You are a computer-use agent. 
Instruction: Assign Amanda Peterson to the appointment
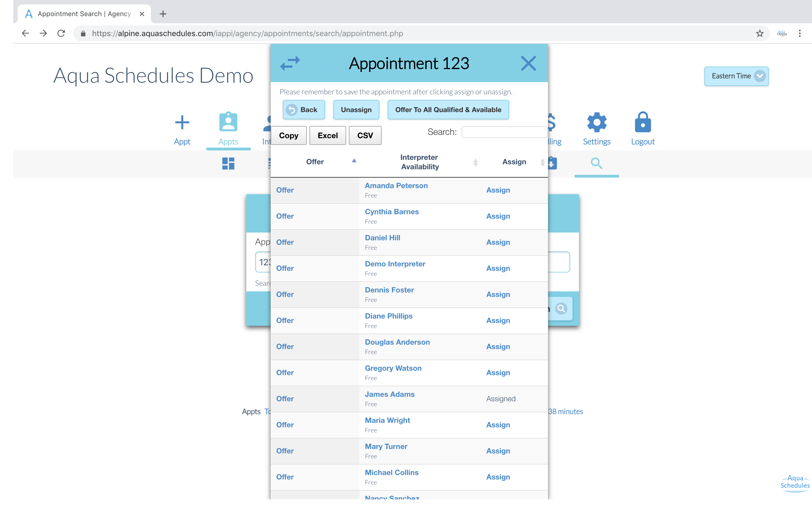tap(498, 190)
